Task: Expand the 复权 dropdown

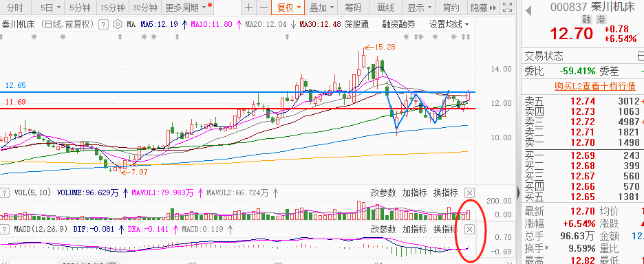Action: pos(289,8)
